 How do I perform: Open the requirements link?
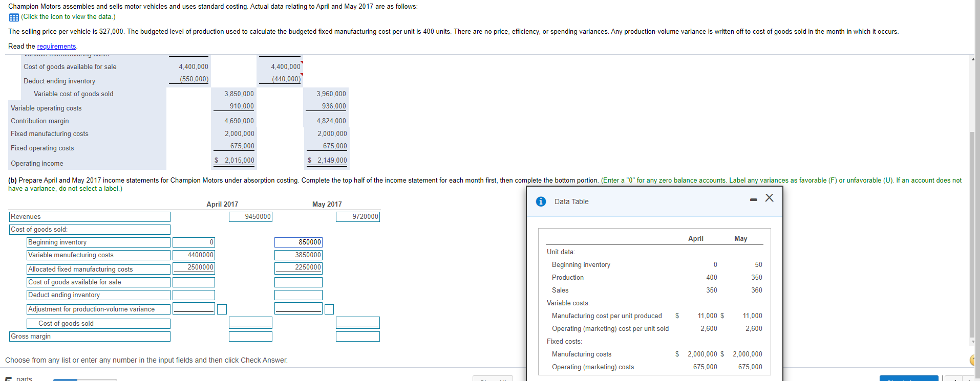coord(56,47)
